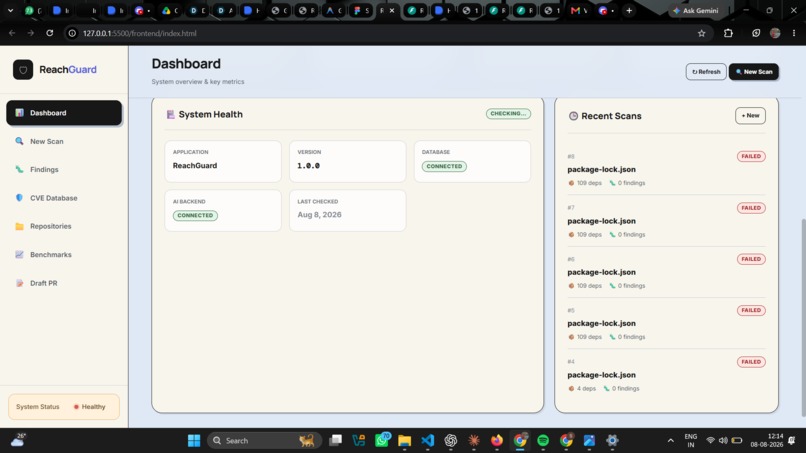Image resolution: width=806 pixels, height=453 pixels.
Task: Click the deps icon under scan #6
Action: coord(571,286)
